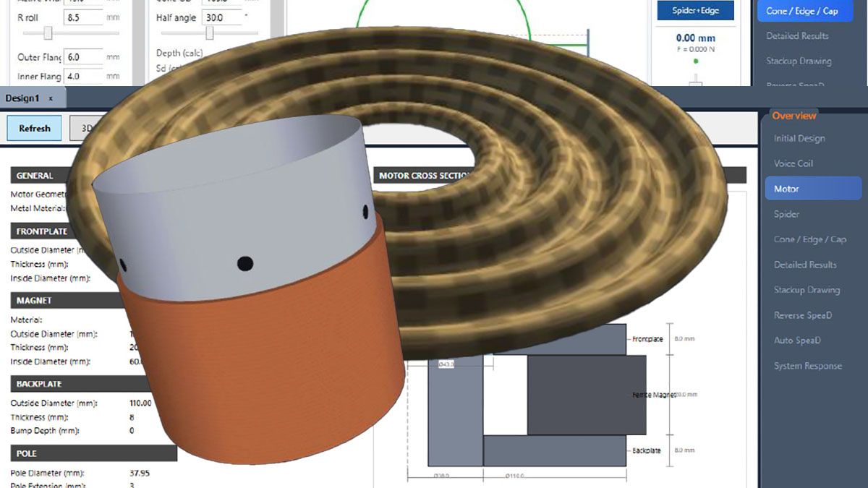The image size is (868, 488).
Task: Click the slider thumb under Half angle
Action: point(210,33)
